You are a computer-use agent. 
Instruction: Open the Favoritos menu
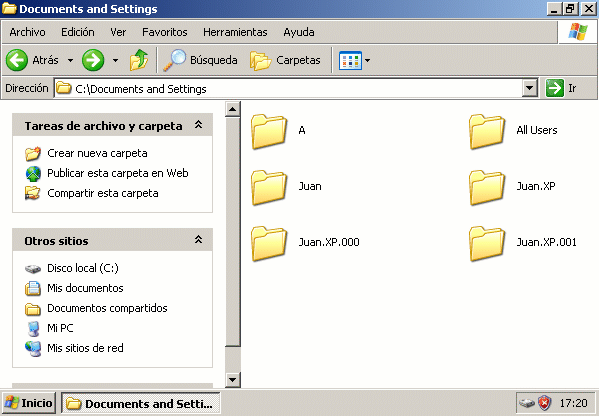pos(165,32)
